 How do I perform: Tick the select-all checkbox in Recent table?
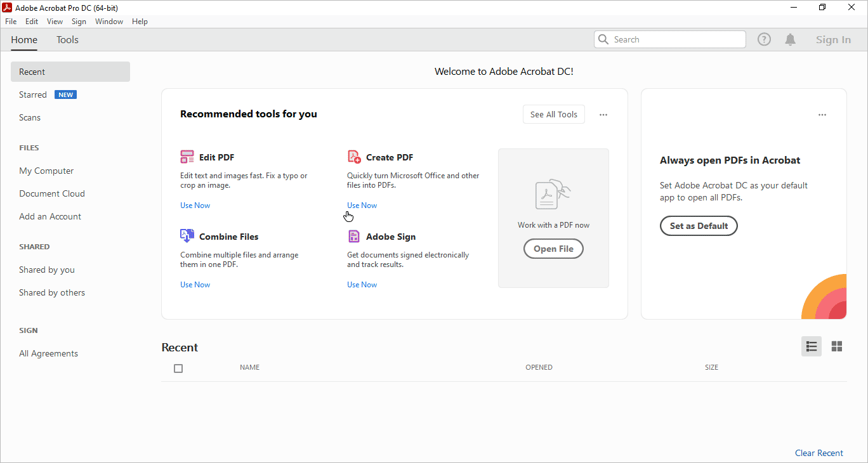click(178, 368)
